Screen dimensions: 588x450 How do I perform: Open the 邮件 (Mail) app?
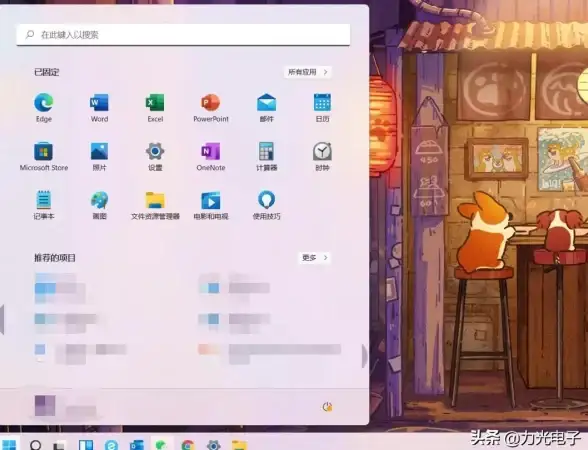[x=267, y=107]
